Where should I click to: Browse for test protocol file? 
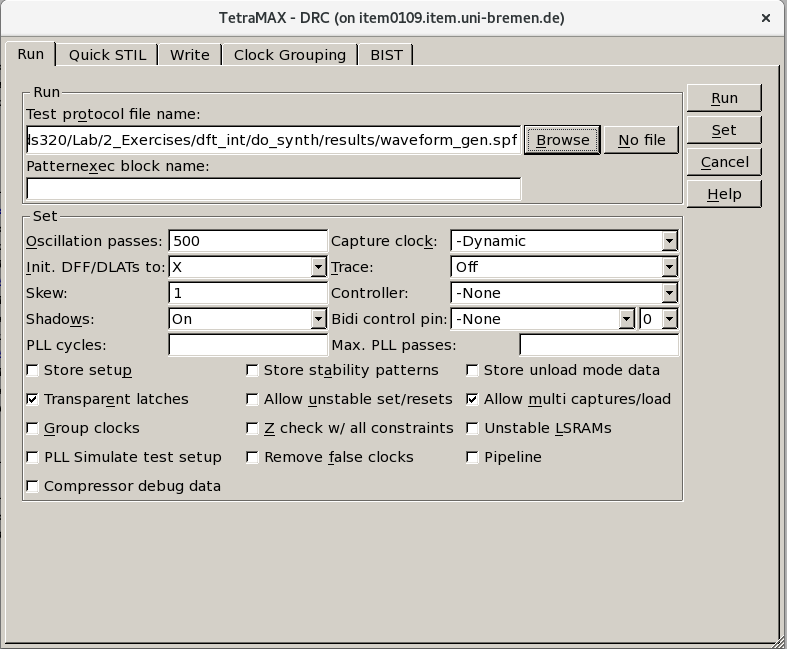(562, 140)
